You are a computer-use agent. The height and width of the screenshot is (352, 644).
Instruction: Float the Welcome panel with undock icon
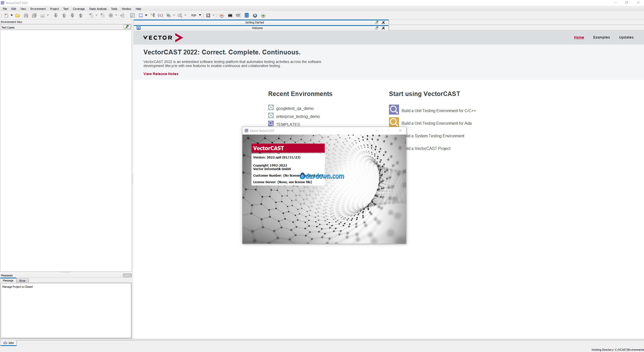click(x=377, y=28)
